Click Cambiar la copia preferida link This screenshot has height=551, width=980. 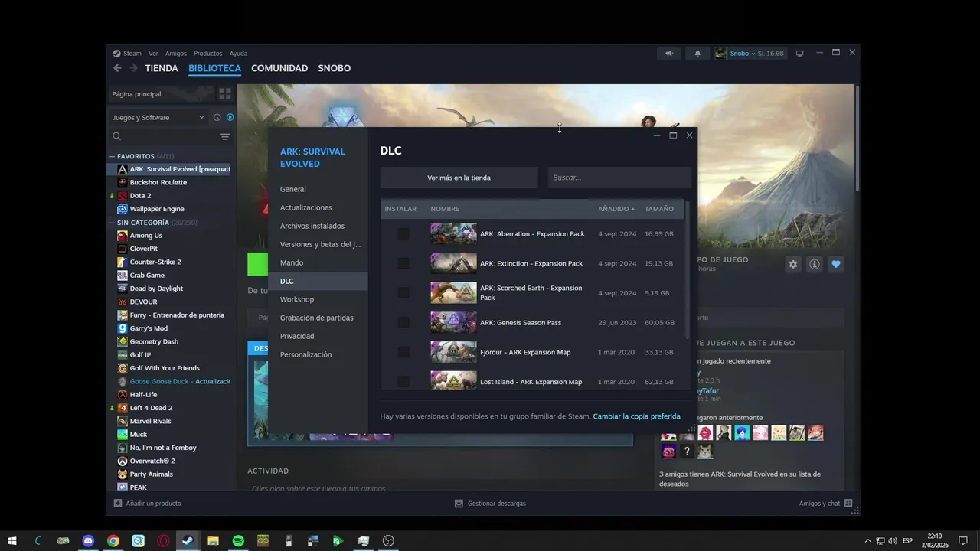pos(636,416)
